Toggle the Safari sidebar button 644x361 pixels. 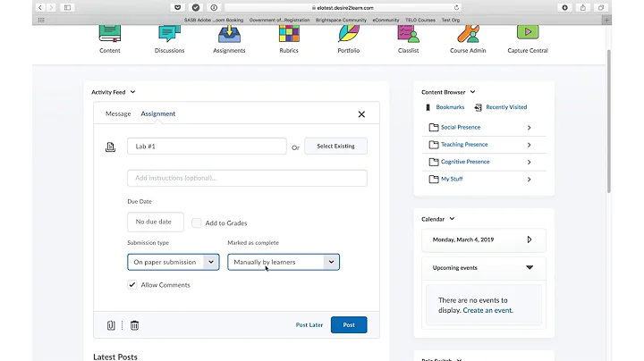(x=67, y=7)
